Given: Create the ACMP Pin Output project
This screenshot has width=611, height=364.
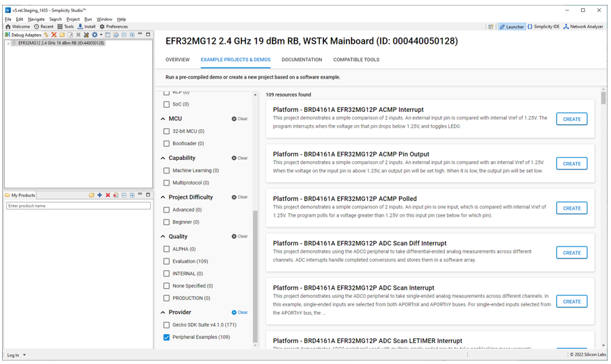Looking at the screenshot, I should [571, 163].
